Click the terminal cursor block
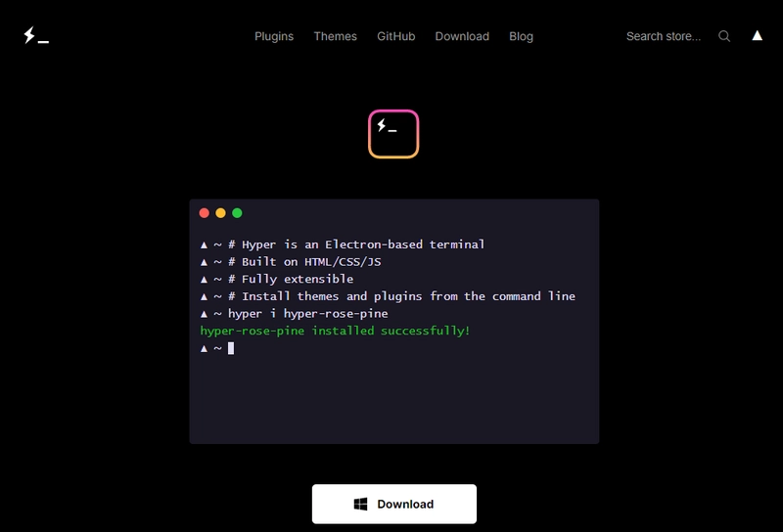The image size is (783, 532). click(x=231, y=348)
